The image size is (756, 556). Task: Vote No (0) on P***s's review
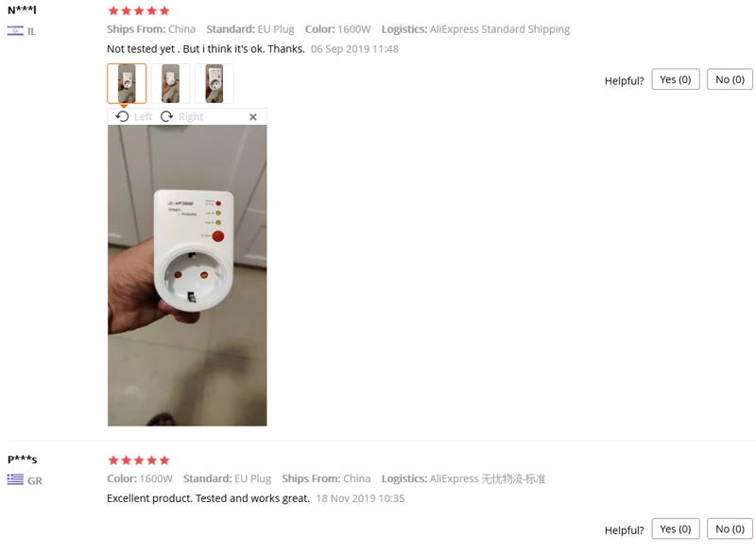tap(730, 529)
